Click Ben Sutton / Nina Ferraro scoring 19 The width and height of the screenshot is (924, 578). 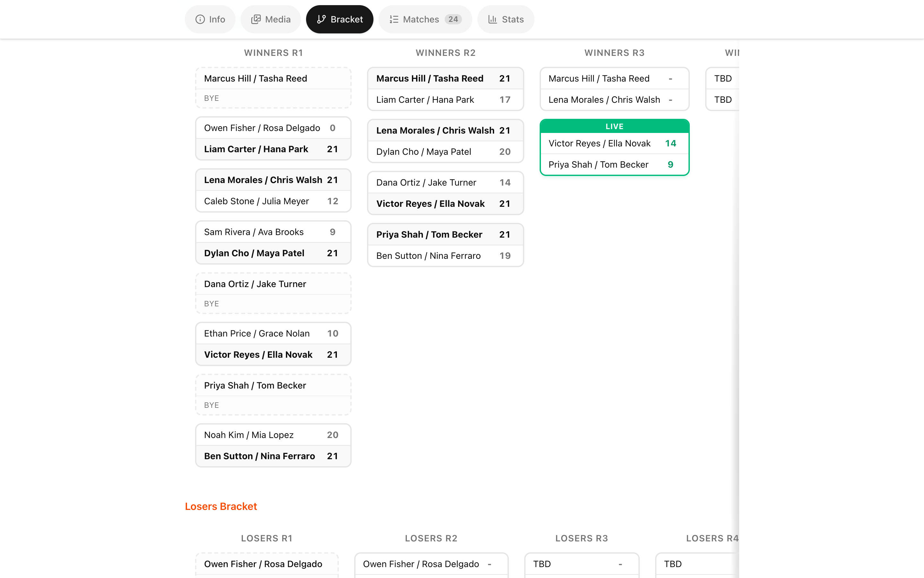click(445, 256)
